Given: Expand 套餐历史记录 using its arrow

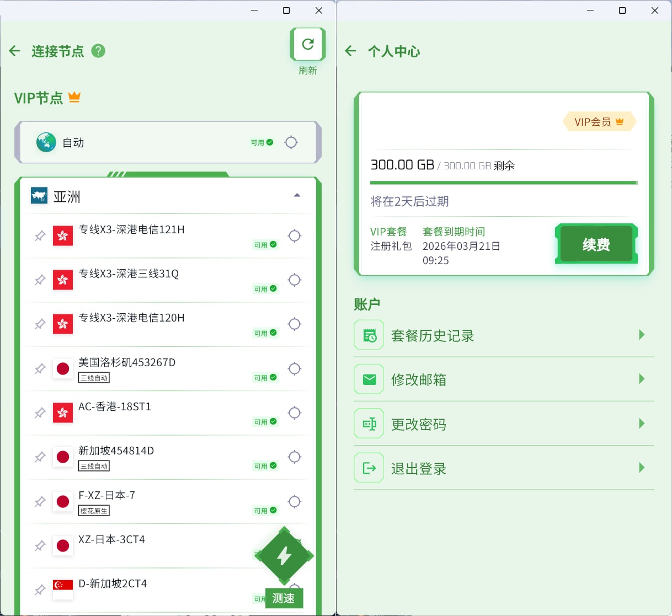Looking at the screenshot, I should pyautogui.click(x=642, y=335).
